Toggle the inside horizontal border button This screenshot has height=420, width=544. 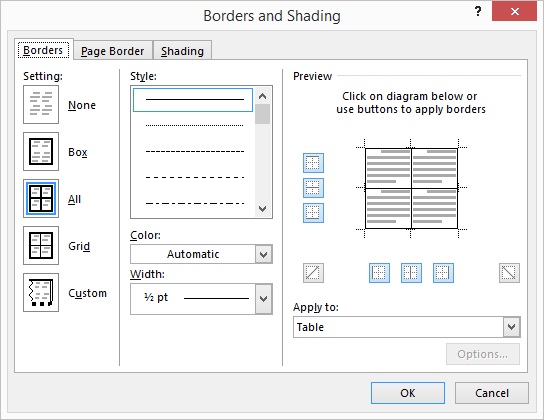pos(313,188)
